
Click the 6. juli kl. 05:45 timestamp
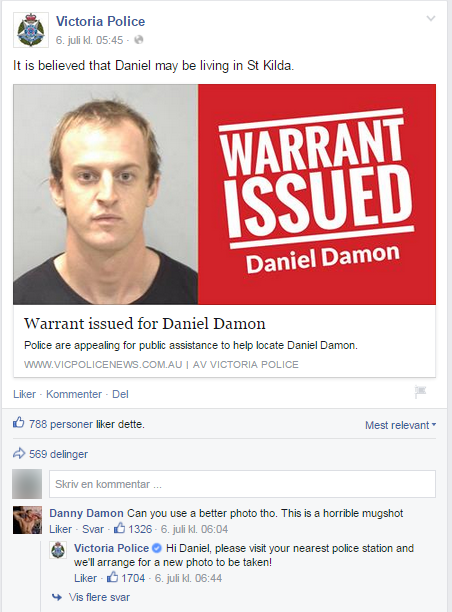tap(89, 40)
